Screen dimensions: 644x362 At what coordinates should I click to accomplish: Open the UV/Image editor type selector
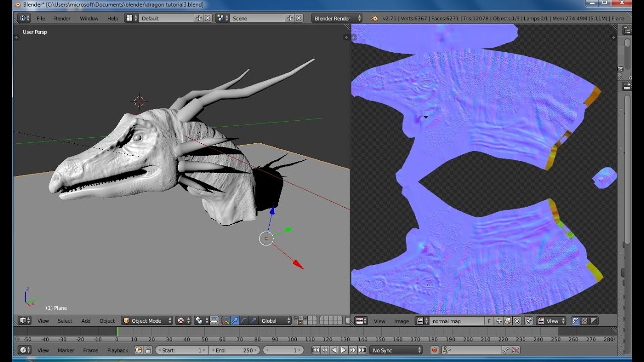361,321
